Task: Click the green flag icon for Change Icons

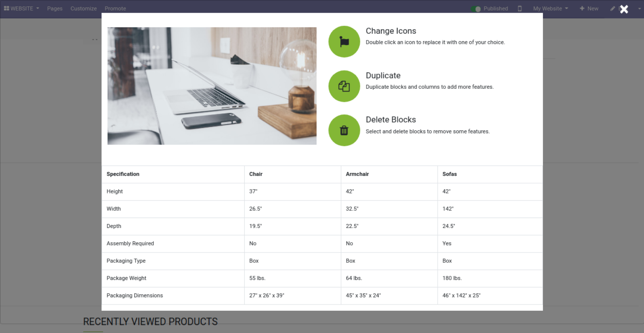Action: coord(344,42)
